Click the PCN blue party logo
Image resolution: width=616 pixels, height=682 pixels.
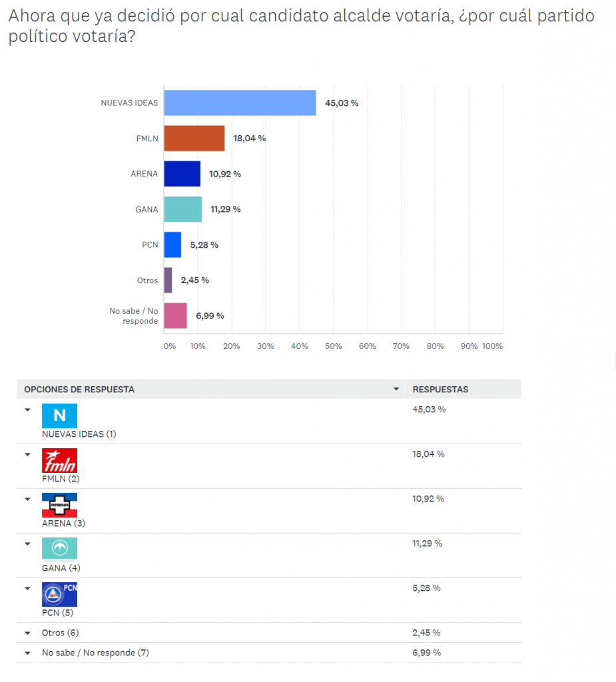point(59,595)
